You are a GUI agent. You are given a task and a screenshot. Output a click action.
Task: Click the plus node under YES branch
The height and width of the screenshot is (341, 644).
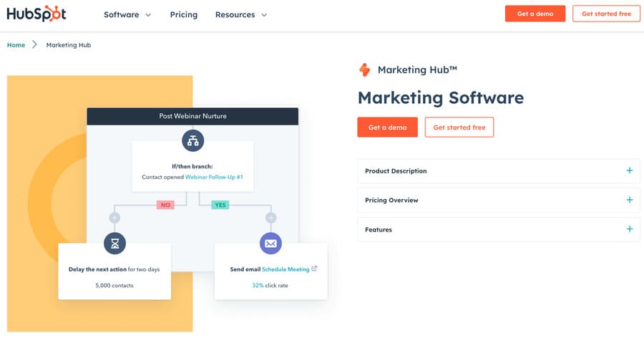click(270, 218)
